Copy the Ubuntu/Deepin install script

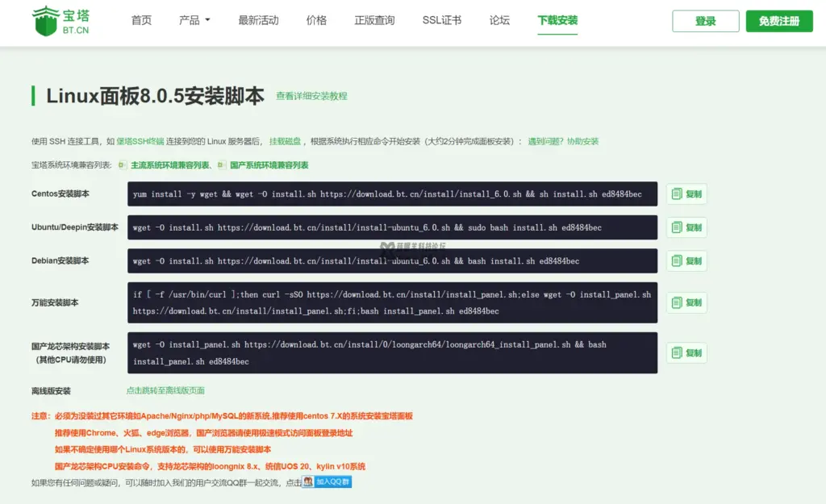pyautogui.click(x=686, y=227)
